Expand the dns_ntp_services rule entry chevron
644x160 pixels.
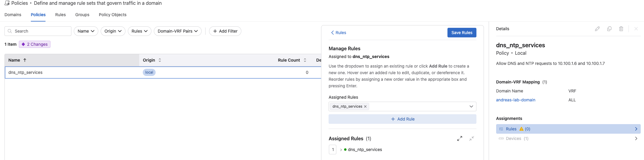tap(341, 150)
